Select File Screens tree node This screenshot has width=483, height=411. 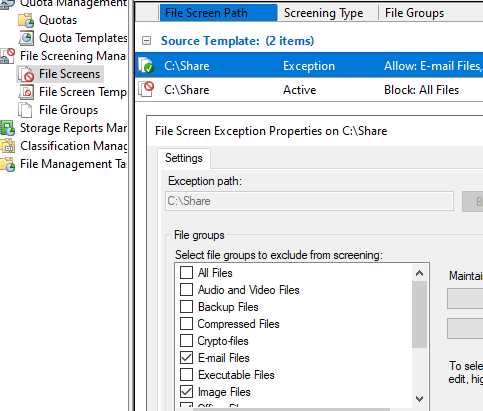(69, 74)
